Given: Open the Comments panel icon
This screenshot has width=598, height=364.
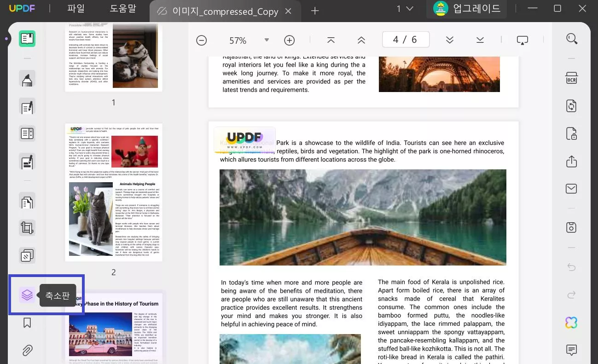Looking at the screenshot, I should (x=571, y=350).
